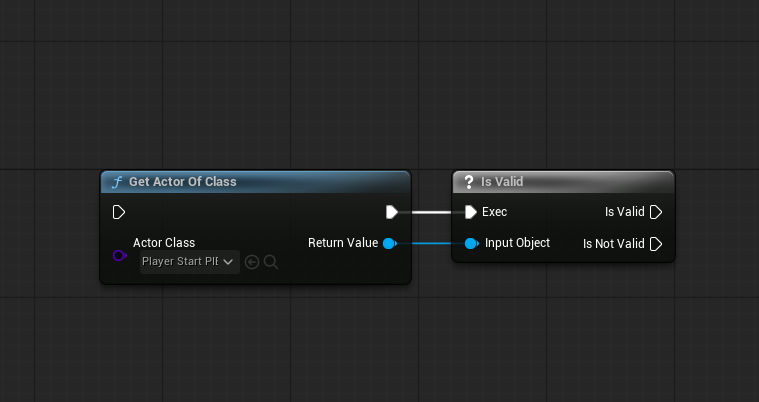Click the use-selected-asset arrow icon
Image resolution: width=759 pixels, height=402 pixels.
point(252,262)
